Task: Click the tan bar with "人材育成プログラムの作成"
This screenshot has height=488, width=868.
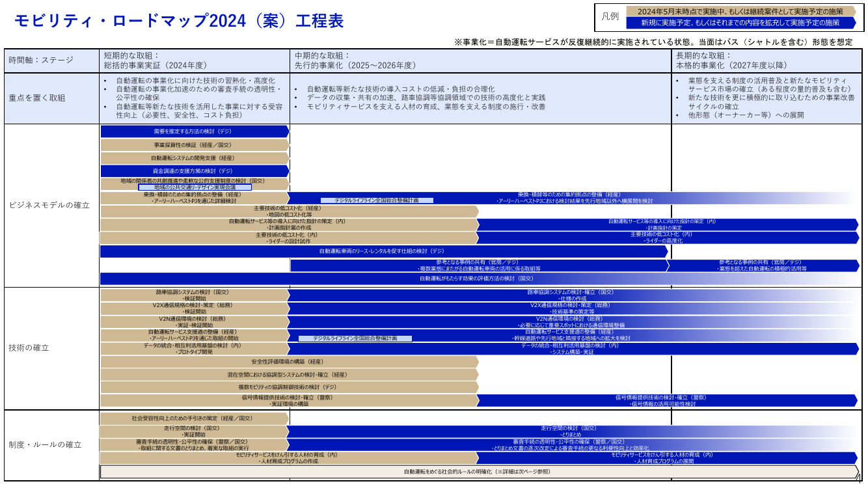Action: click(x=290, y=458)
